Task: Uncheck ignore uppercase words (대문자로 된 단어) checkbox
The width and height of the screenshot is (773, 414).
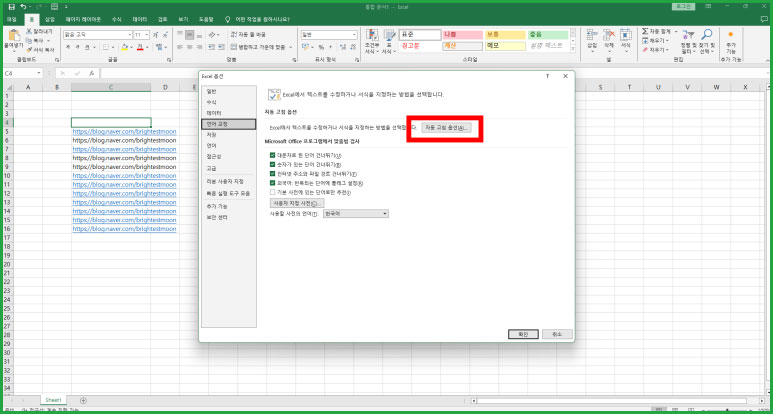Action: pyautogui.click(x=272, y=155)
